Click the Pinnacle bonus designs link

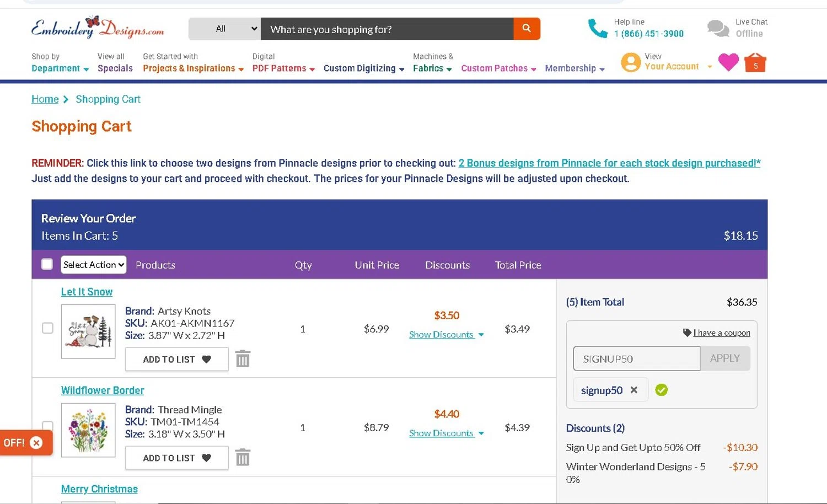[609, 163]
